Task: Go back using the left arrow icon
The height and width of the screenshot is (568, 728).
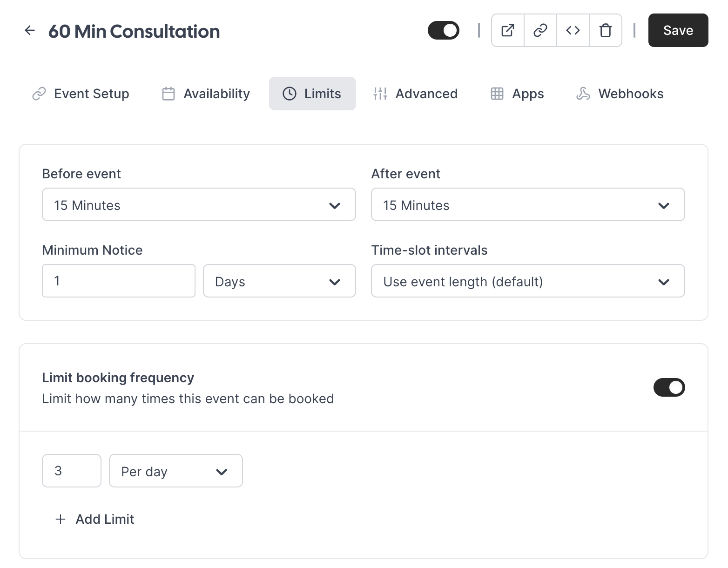Action: click(x=30, y=31)
